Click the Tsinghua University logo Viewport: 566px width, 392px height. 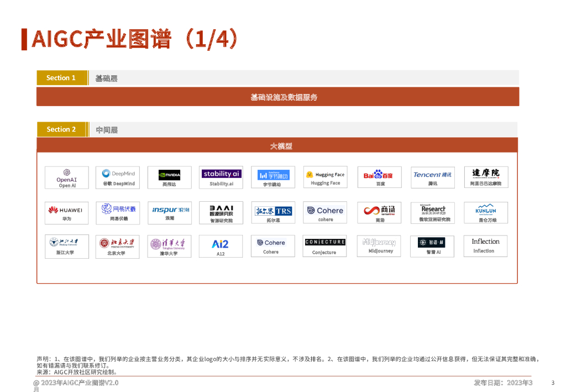click(169, 244)
